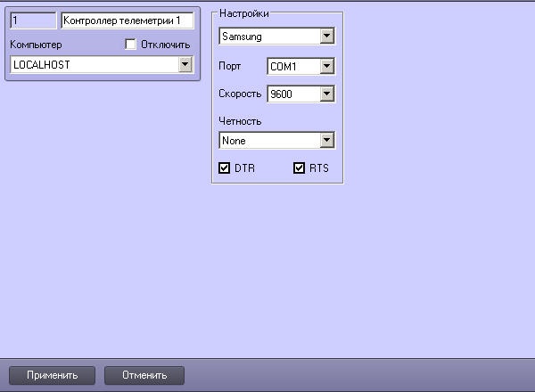Expand the Четность None dropdown arrow

[326, 140]
